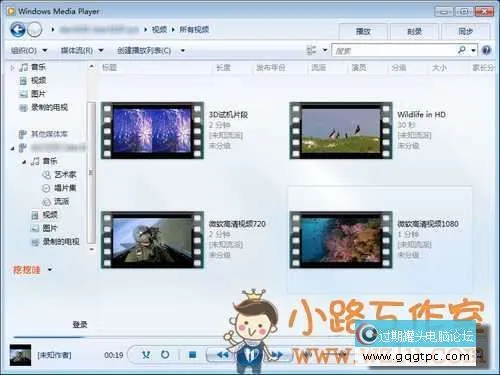This screenshot has width=500, height=375.
Task: Click the 视频 breadcrumb in the address bar
Action: coord(159,30)
